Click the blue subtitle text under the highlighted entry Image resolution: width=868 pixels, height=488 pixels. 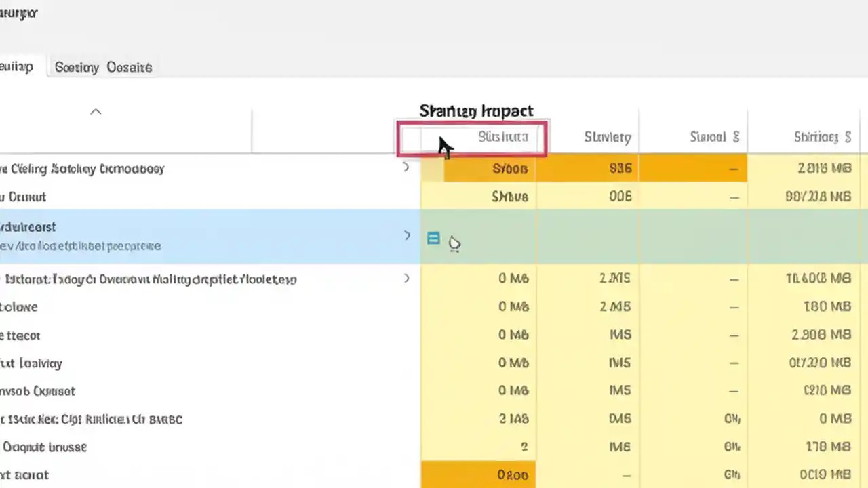click(81, 246)
